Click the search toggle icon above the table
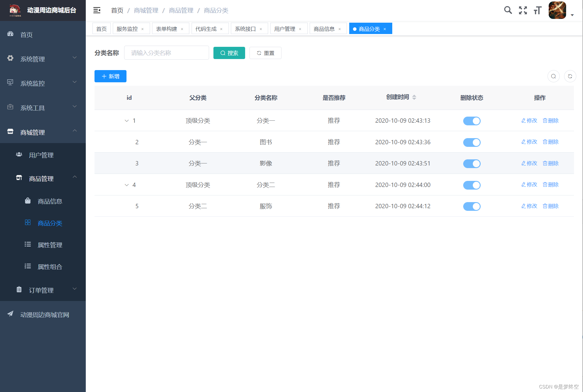This screenshot has width=583, height=392. pyautogui.click(x=553, y=76)
